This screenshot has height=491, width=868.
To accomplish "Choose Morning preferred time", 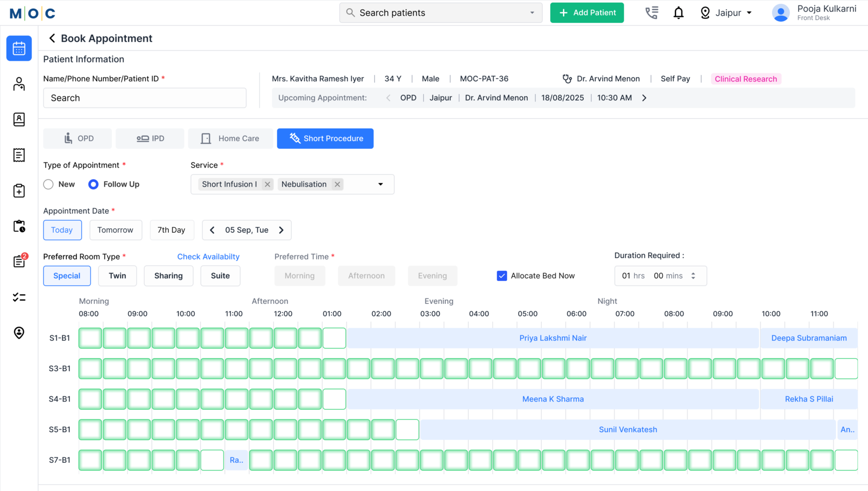I will 299,276.
